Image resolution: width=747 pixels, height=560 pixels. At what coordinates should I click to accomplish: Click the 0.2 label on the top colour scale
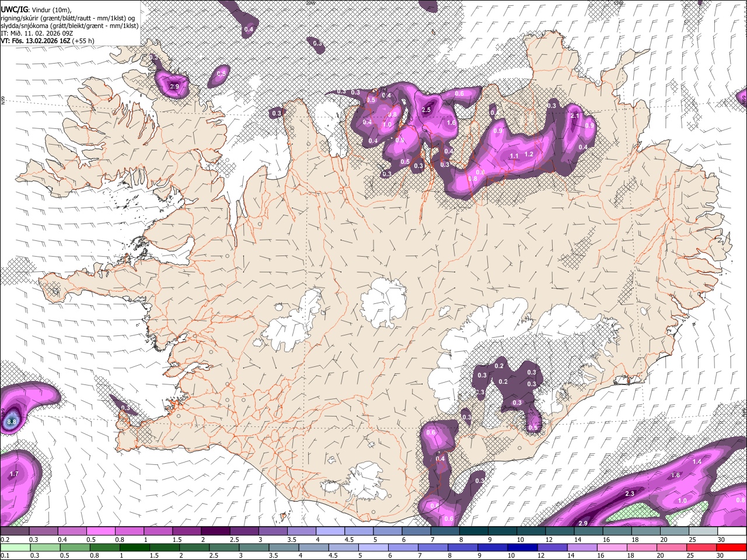tap(5, 540)
